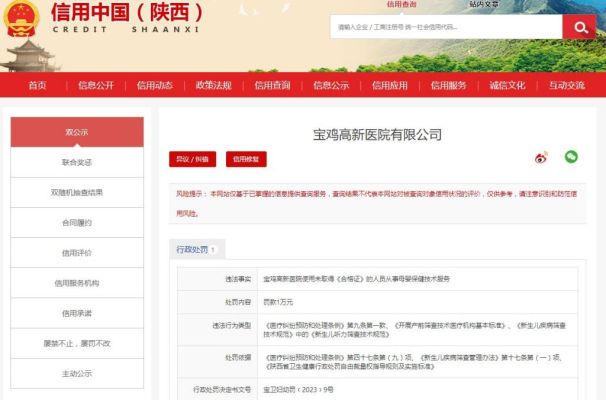Viewport: 606px width, 400px height.
Task: Click the violation fact description text
Action: [356, 279]
